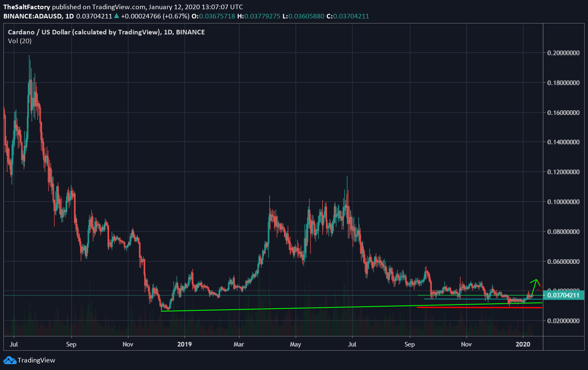Click the current price tag 0.03704211 on axis

(x=564, y=295)
